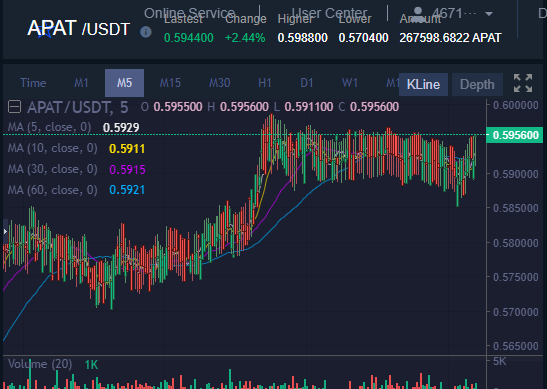Select MA (5, close, 0) indicator
This screenshot has width=547, height=389.
coord(50,127)
